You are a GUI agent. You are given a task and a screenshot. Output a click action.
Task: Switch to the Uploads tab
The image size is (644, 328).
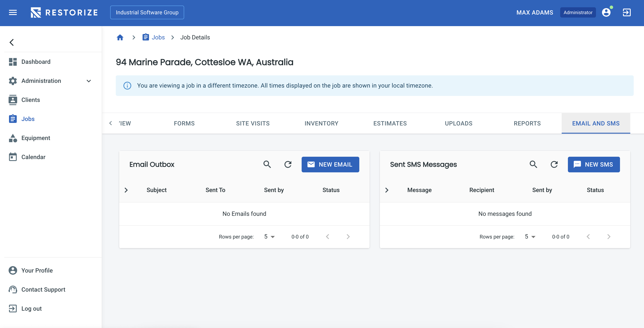pos(459,123)
